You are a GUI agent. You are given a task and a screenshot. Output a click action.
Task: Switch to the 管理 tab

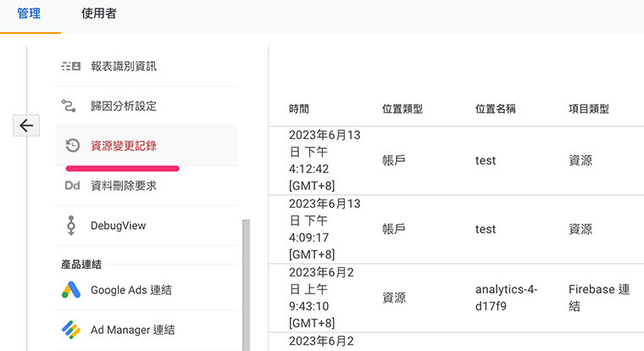[31, 14]
